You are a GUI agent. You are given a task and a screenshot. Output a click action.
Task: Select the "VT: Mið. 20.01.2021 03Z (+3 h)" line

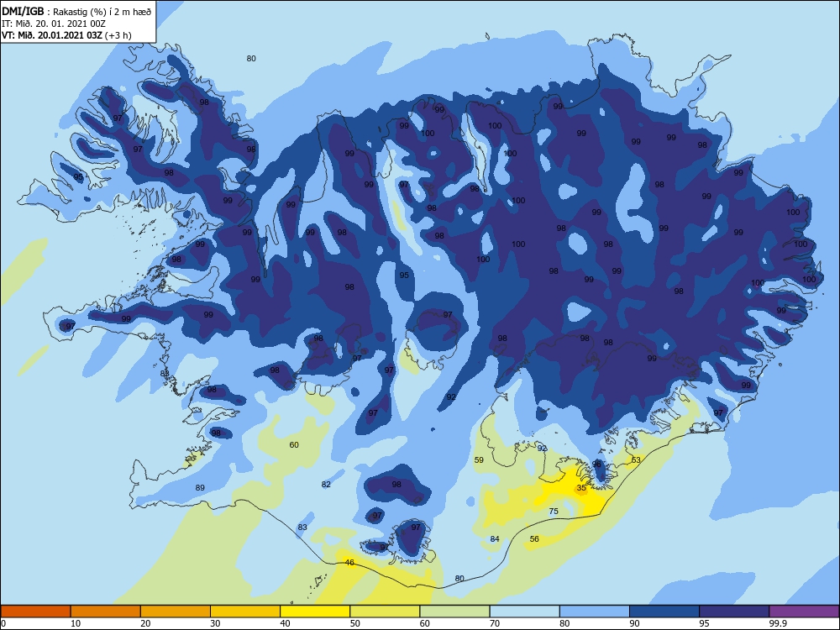tap(66, 35)
